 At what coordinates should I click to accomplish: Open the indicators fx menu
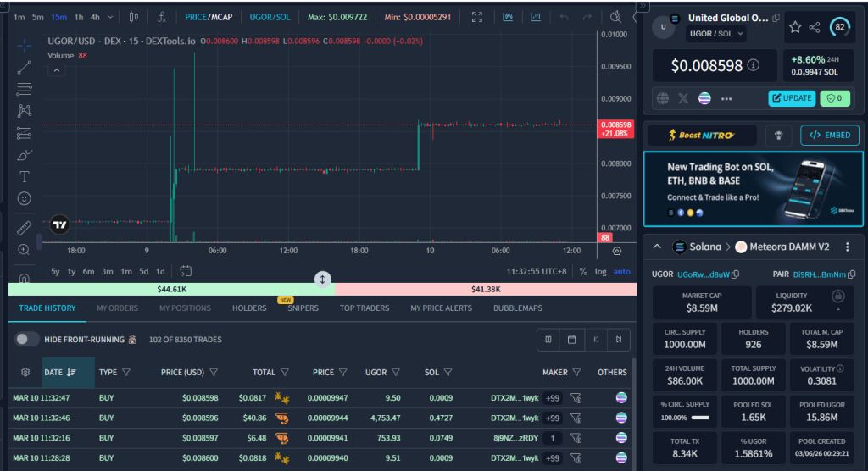162,17
